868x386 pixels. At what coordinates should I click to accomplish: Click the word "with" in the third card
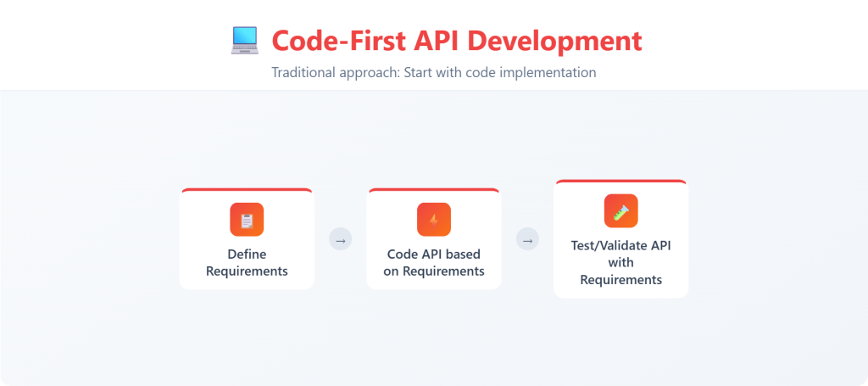coord(620,262)
